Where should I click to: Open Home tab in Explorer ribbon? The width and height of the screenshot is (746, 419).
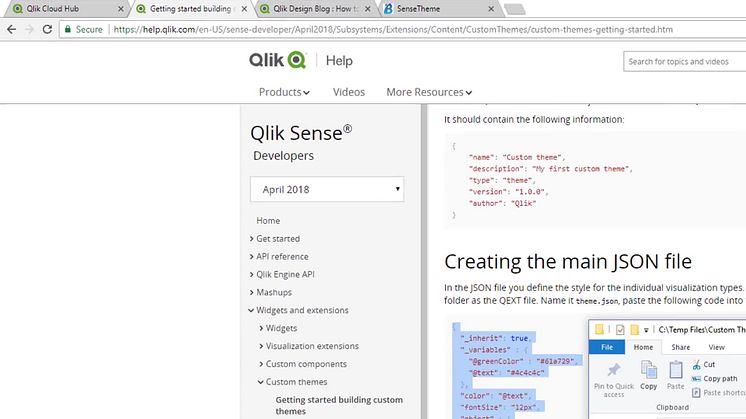point(643,347)
